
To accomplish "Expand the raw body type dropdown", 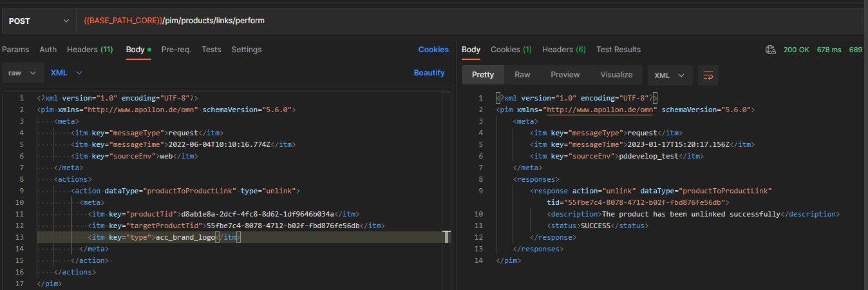I will click(x=23, y=73).
